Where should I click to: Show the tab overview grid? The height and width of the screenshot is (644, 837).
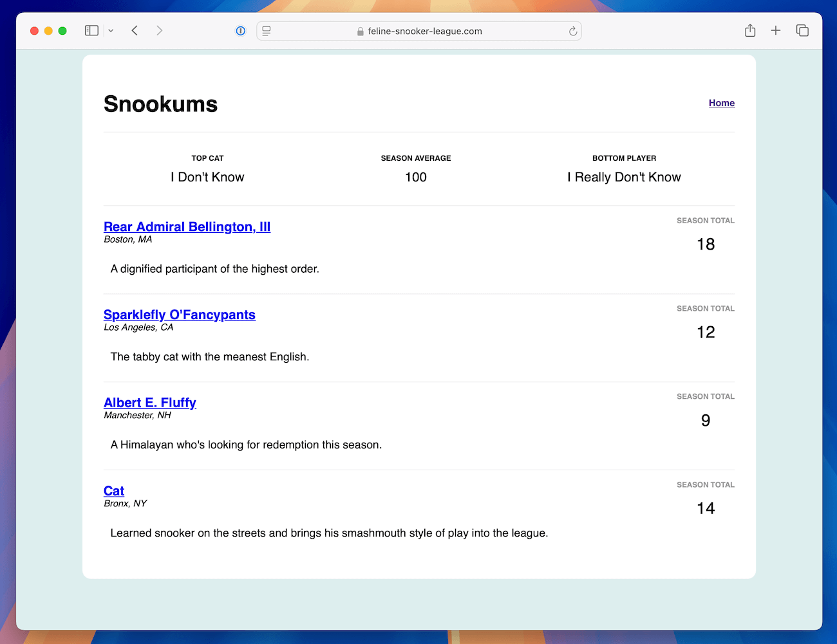(x=802, y=30)
